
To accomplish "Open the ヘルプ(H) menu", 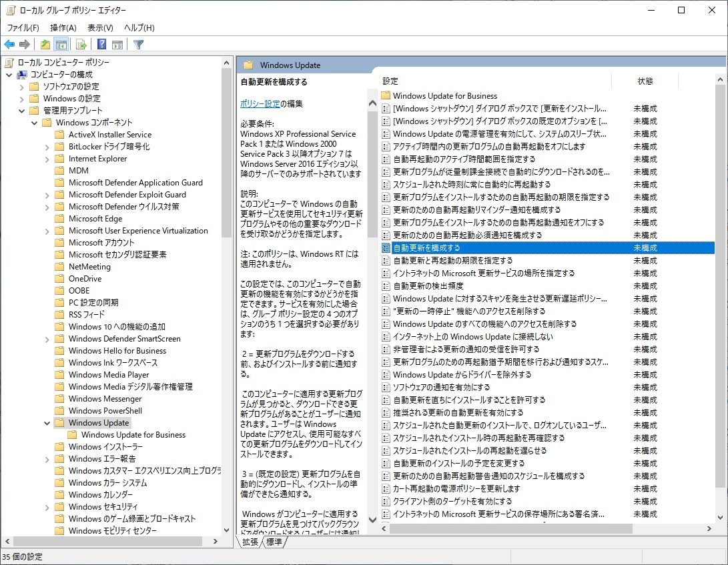I will (x=139, y=28).
